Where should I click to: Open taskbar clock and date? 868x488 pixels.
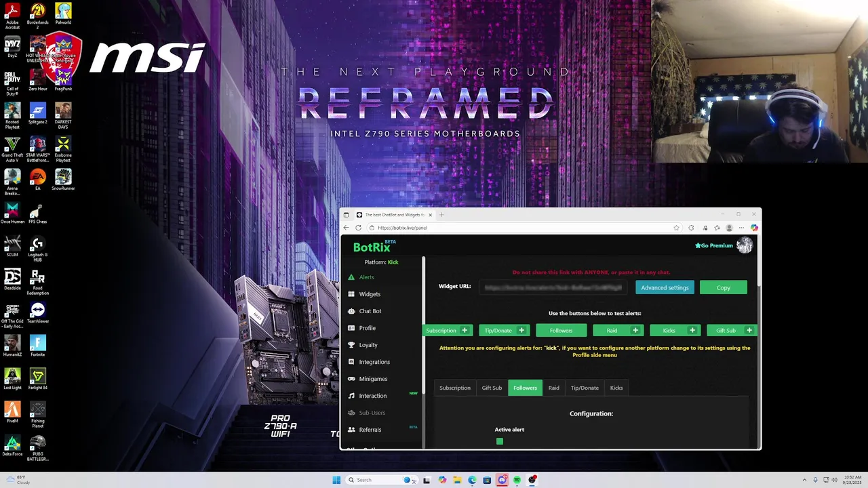852,480
